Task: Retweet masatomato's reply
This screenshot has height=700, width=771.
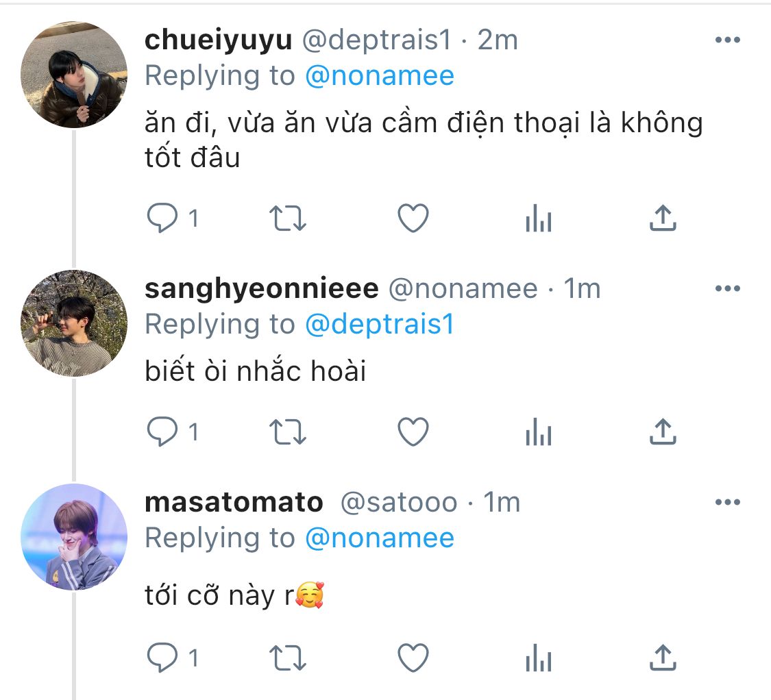Action: 288,658
